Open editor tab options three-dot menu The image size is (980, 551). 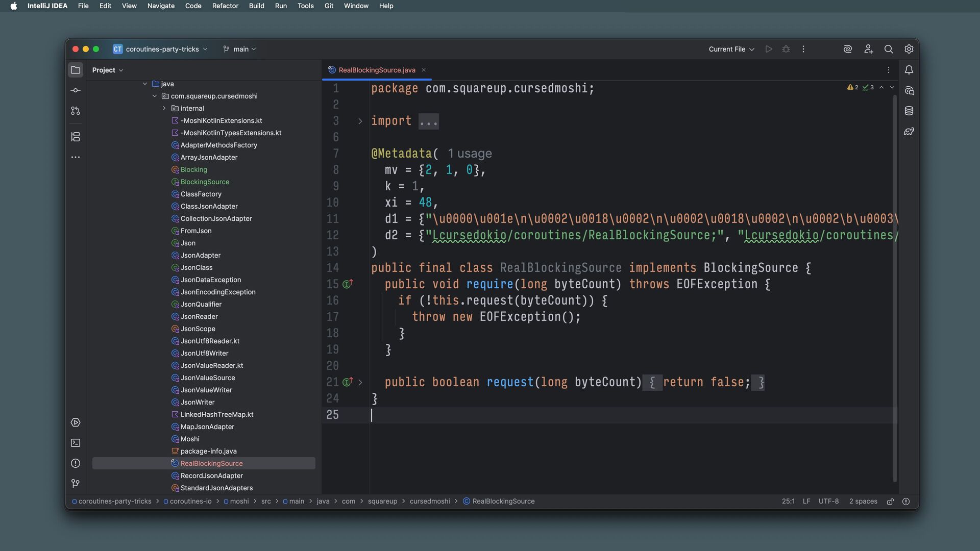click(x=889, y=70)
